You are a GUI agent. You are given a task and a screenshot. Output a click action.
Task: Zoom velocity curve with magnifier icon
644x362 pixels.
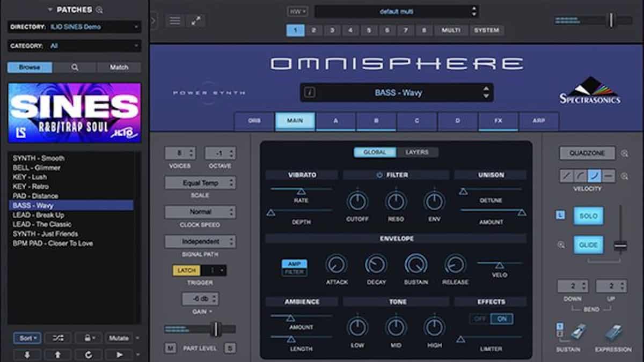coord(624,176)
